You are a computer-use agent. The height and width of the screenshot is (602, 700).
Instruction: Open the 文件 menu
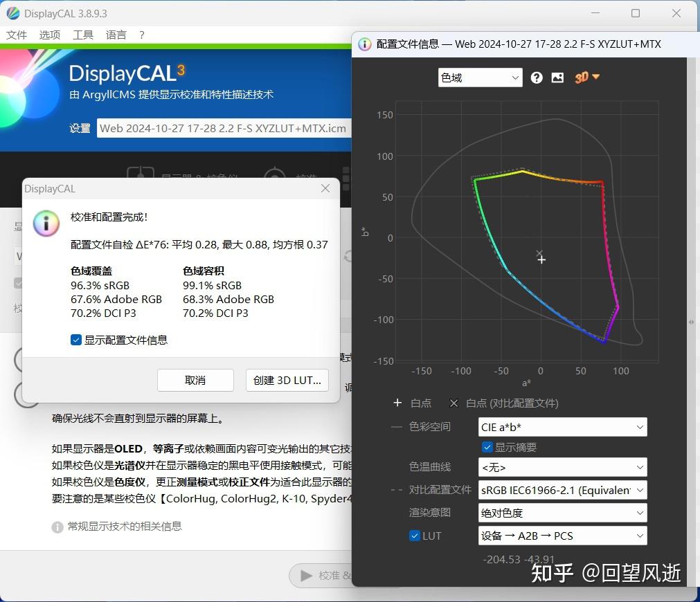pos(17,35)
